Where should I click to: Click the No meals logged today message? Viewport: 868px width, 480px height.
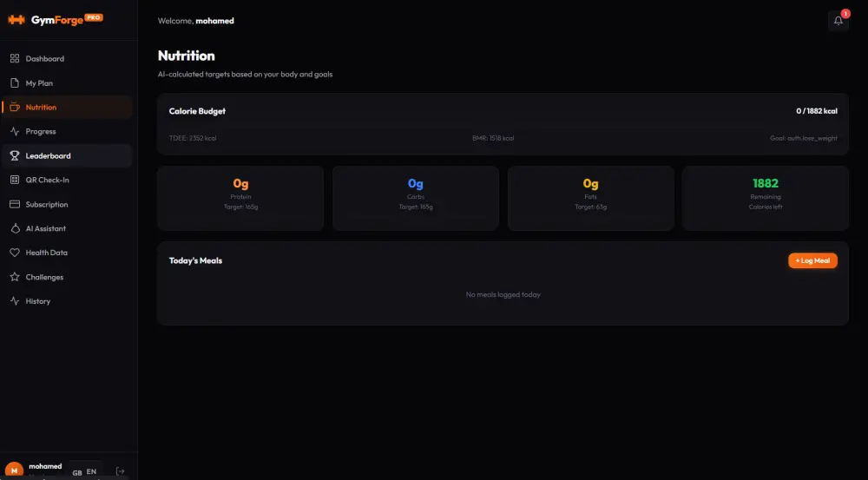coord(503,295)
